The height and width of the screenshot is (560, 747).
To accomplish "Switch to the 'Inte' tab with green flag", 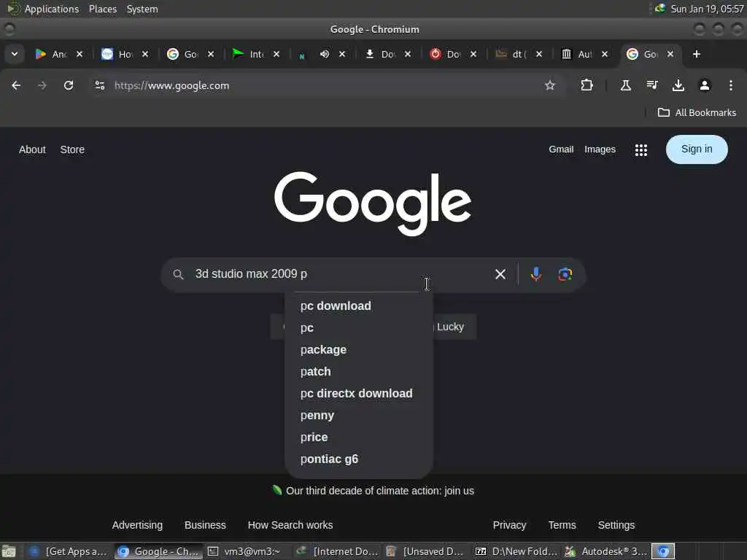I will 248,54.
